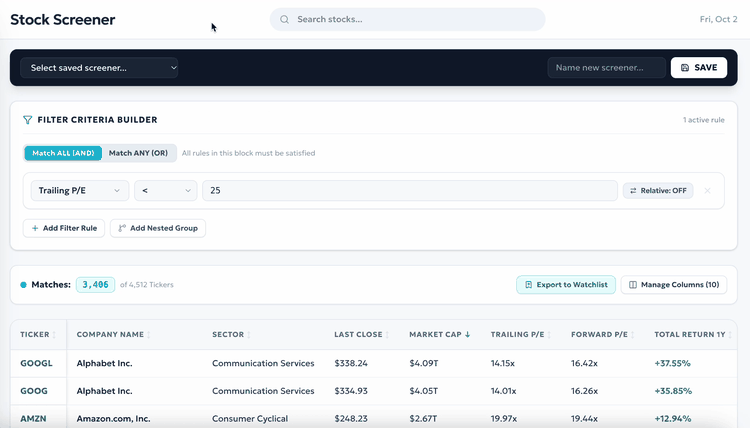Open the AMZN ticker link
Screen dimensions: 750x428
33,419
